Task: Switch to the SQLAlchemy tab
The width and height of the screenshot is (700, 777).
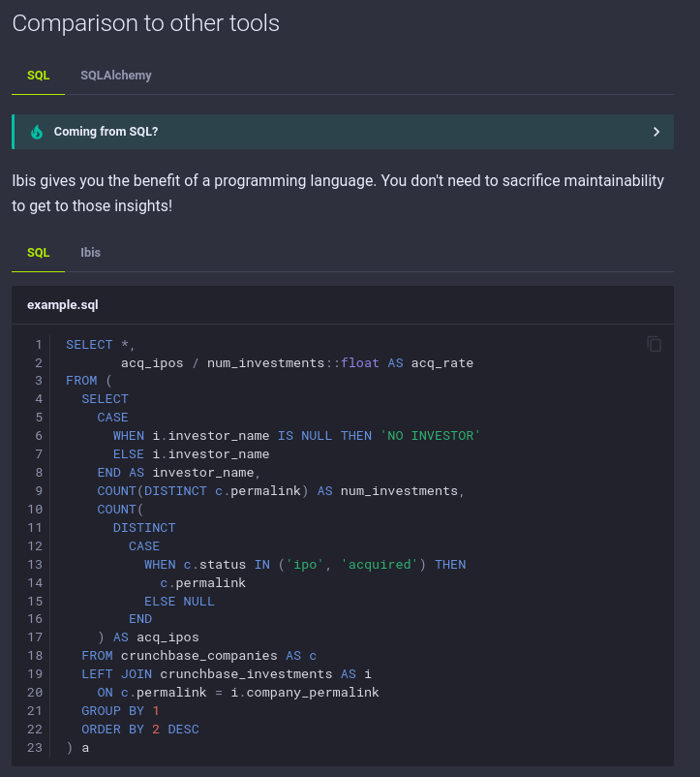Action: point(115,75)
